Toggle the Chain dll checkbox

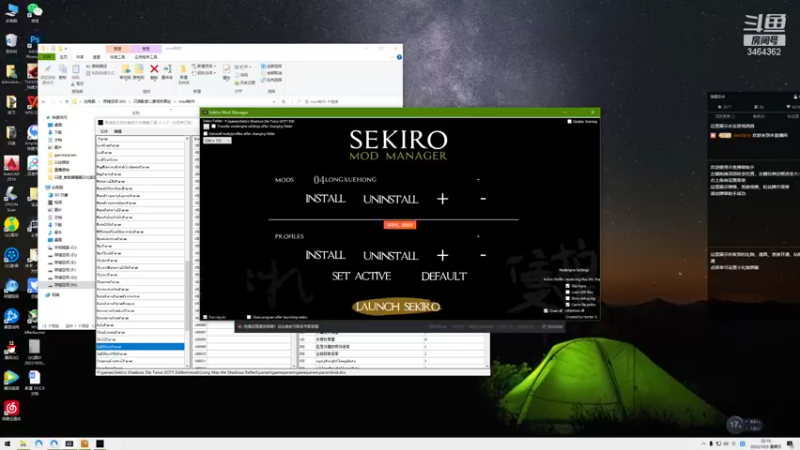(546, 310)
